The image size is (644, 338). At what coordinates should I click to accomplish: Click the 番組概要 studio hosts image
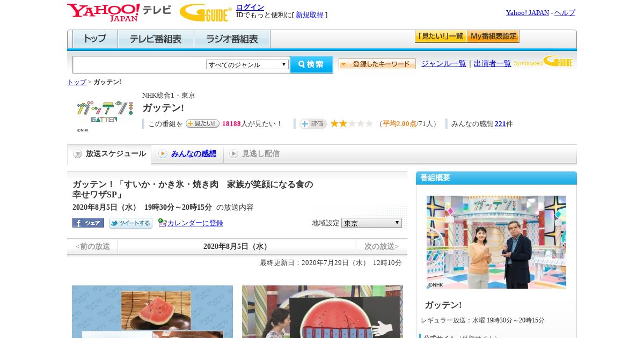(496, 242)
